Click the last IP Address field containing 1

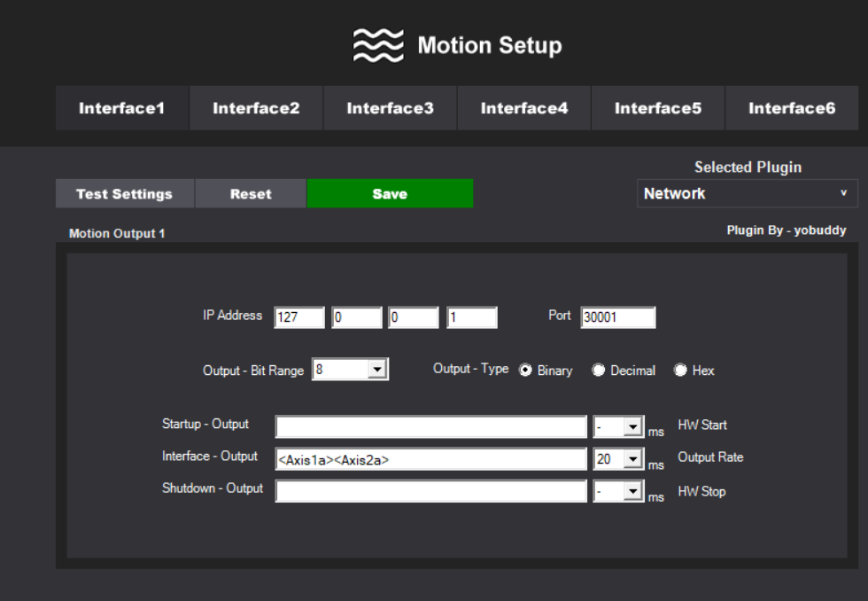(471, 317)
